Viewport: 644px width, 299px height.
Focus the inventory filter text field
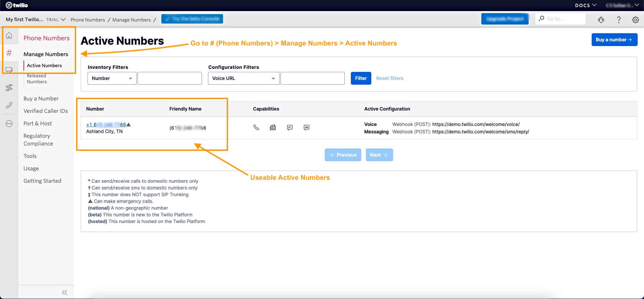pos(170,78)
